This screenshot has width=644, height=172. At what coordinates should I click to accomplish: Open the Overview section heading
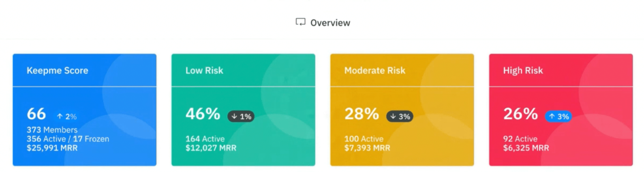click(x=330, y=23)
